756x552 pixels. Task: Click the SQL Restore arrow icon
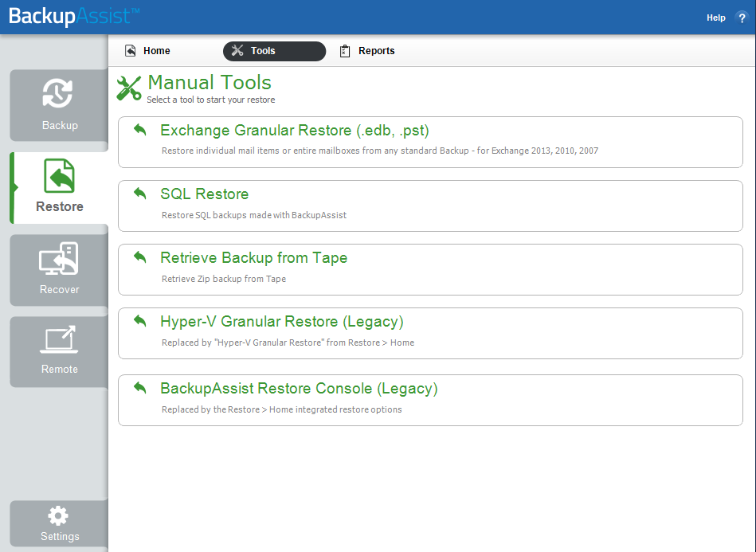click(x=140, y=194)
